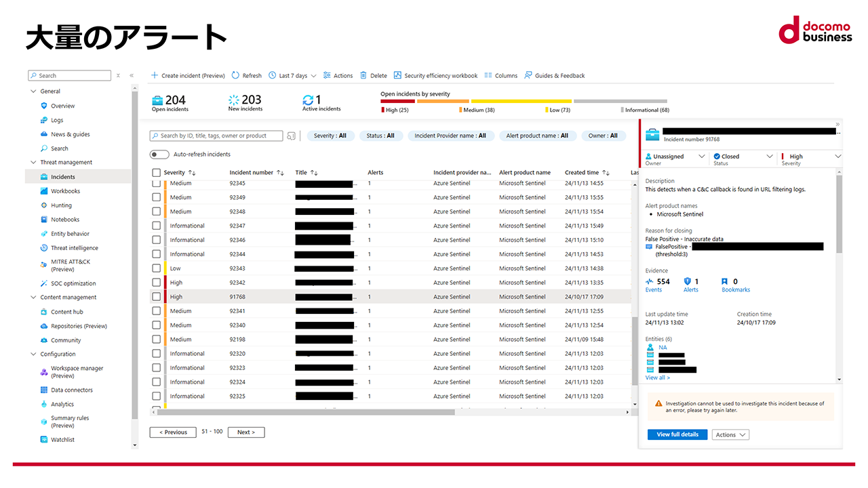Open the Last 7 days time dropdown

click(x=292, y=75)
